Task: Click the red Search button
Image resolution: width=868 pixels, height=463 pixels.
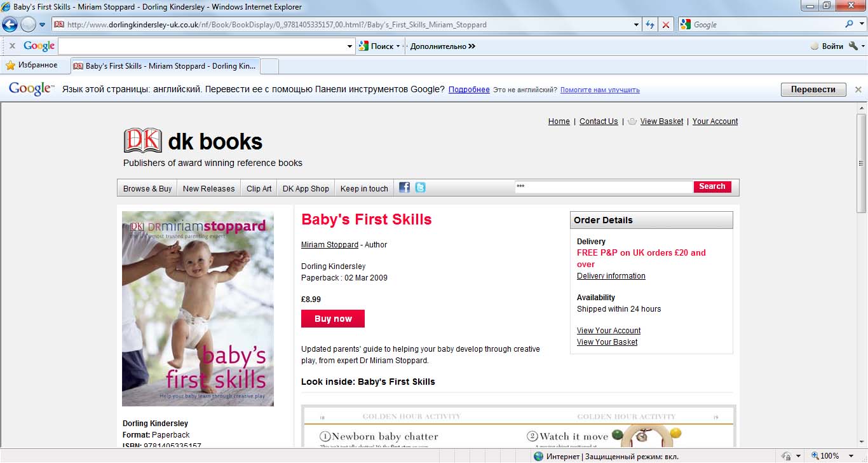Action: click(x=712, y=187)
